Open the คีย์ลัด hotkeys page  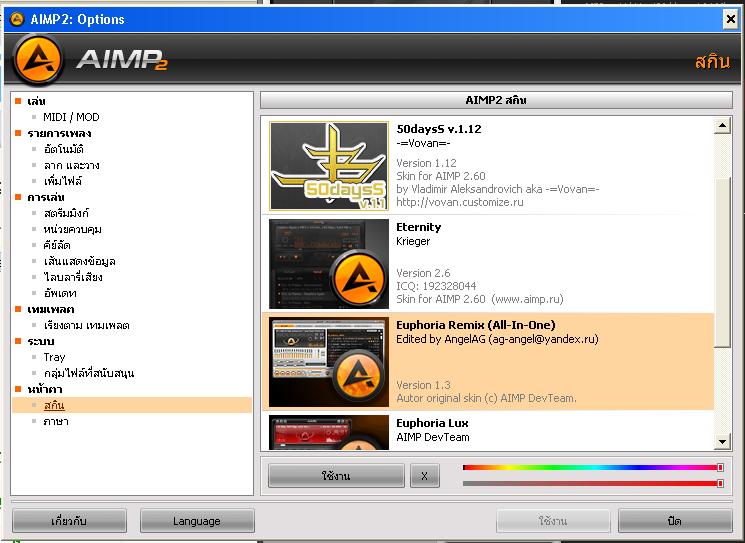coord(57,245)
